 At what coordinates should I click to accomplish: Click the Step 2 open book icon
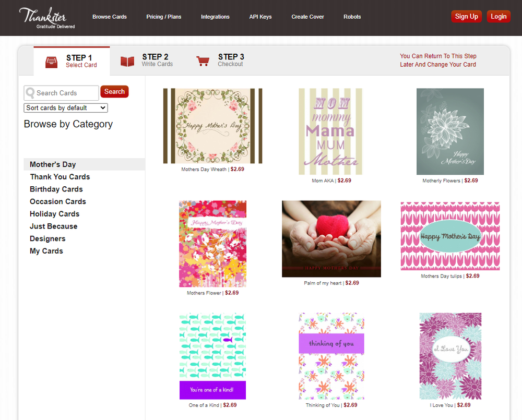coord(127,62)
